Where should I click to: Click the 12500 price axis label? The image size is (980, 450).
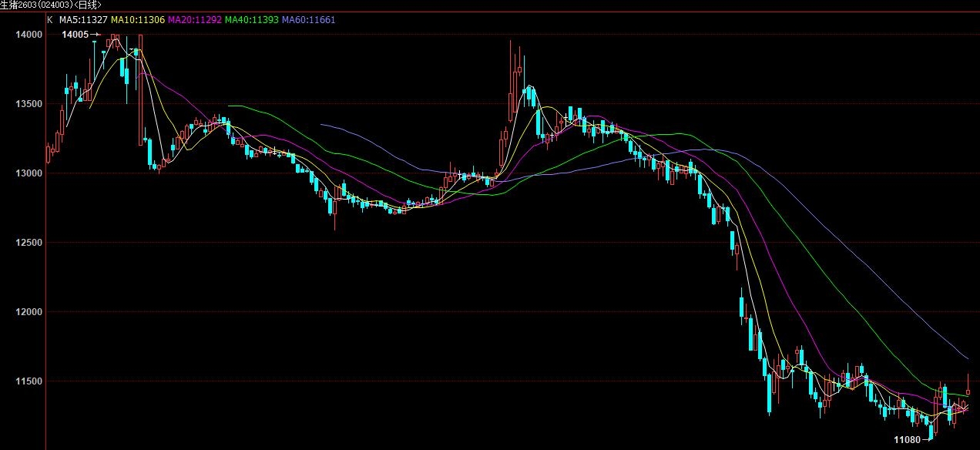point(28,243)
